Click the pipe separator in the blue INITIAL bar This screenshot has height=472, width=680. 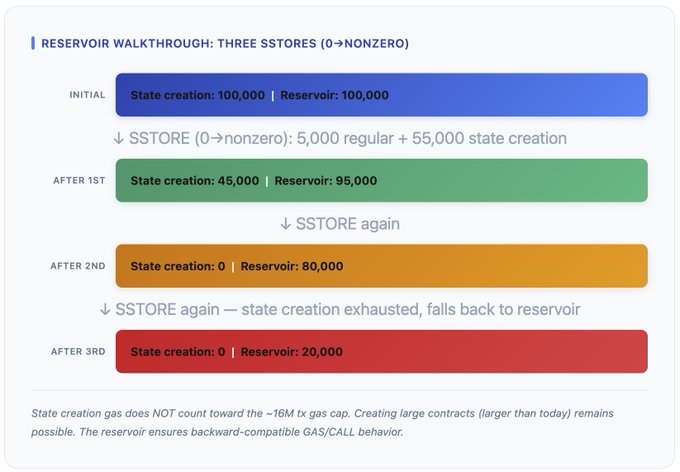click(272, 95)
